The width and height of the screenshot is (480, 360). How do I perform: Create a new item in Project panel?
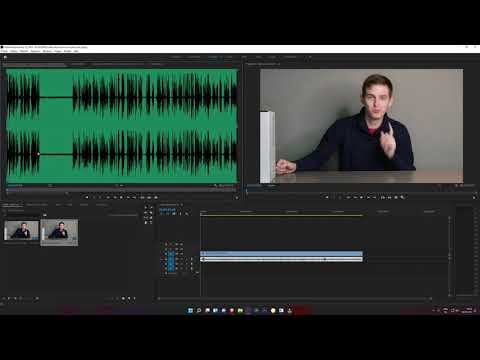(129, 298)
